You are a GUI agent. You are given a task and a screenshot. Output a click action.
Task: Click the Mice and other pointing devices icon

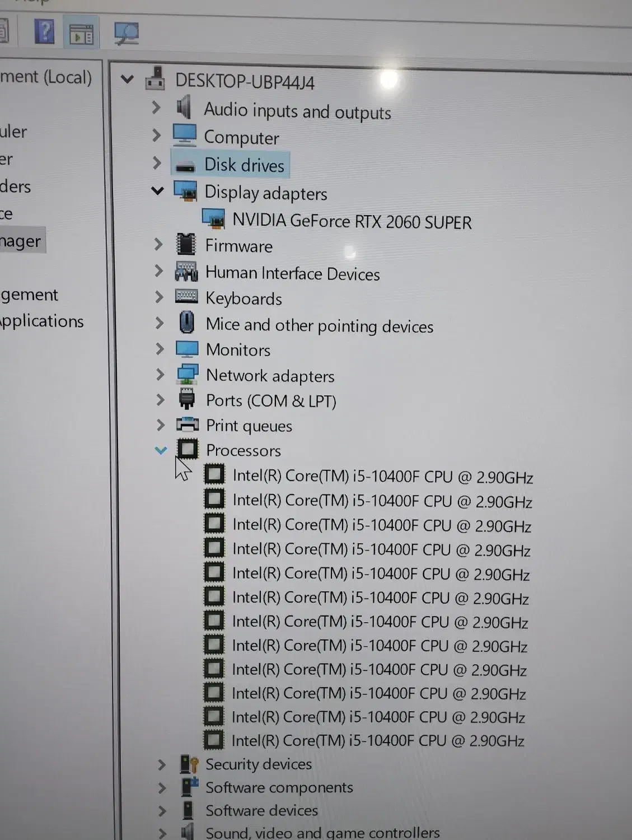186,323
